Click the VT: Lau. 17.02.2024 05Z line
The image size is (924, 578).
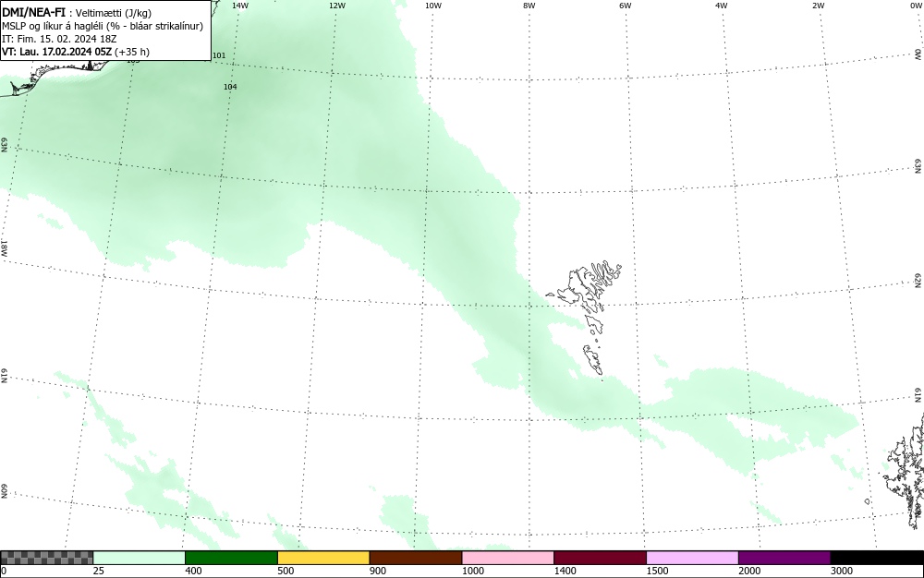click(76, 52)
